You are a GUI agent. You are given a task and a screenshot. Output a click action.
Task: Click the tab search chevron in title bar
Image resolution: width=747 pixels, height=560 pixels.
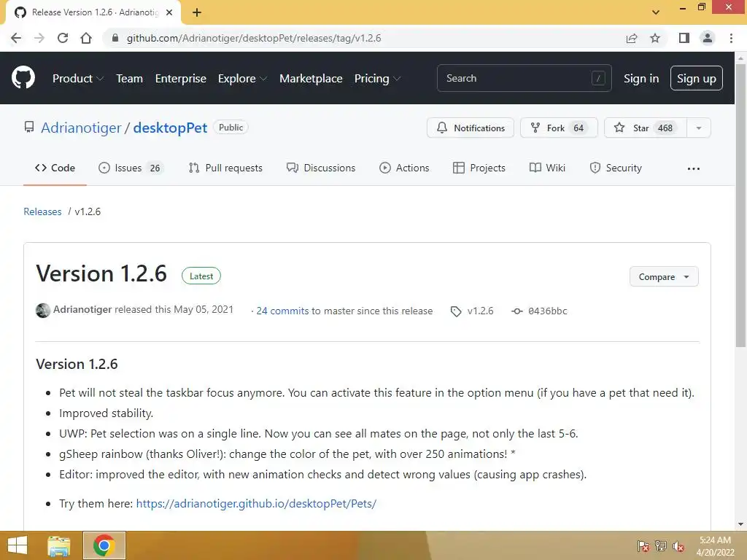[656, 12]
